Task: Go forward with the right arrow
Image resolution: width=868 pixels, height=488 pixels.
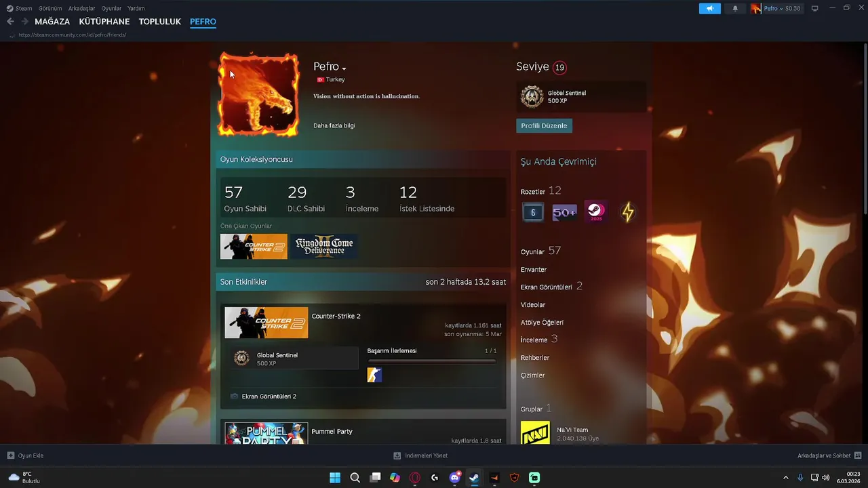Action: click(24, 22)
